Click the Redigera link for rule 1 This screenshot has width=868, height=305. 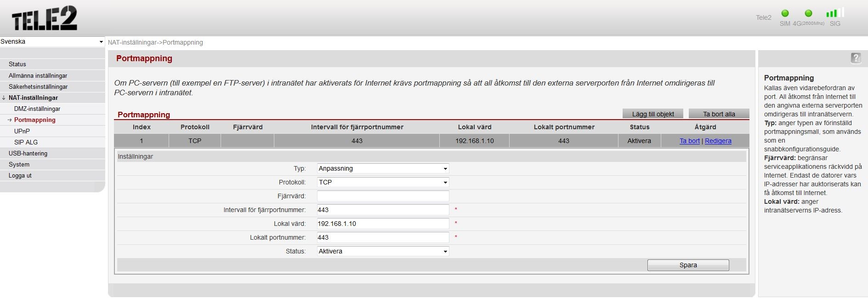[718, 141]
